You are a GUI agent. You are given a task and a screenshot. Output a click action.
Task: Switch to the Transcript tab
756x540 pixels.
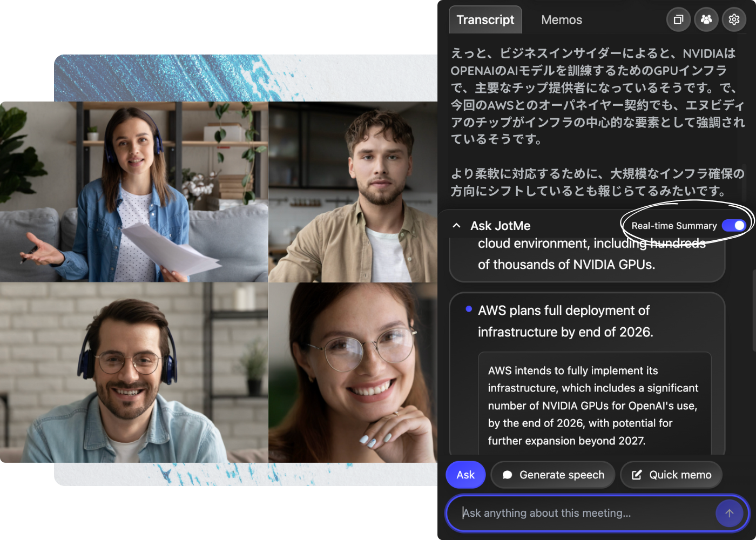[x=485, y=20]
